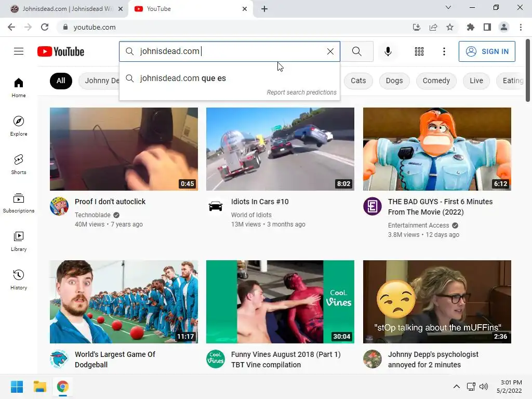Open Windows Start menu
This screenshot has width=532, height=399.
[x=17, y=387]
